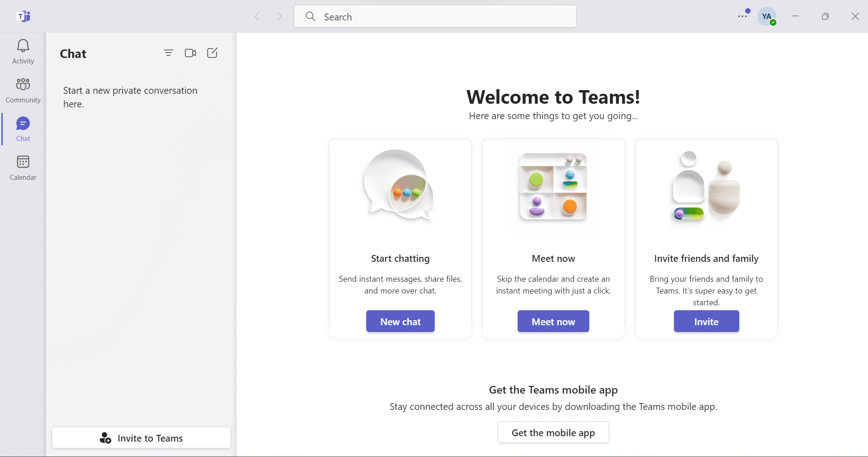This screenshot has width=868, height=457.
Task: Click the Start chatting illustration
Action: (x=399, y=186)
